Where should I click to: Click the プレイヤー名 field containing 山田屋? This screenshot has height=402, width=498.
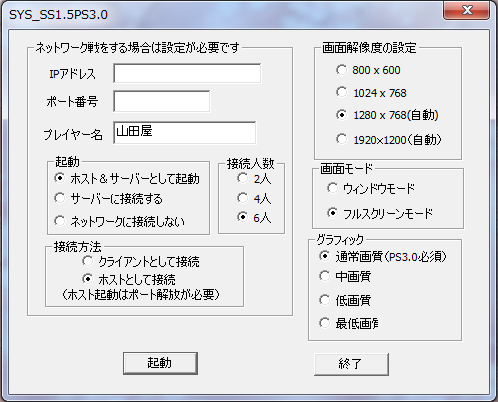click(x=185, y=133)
